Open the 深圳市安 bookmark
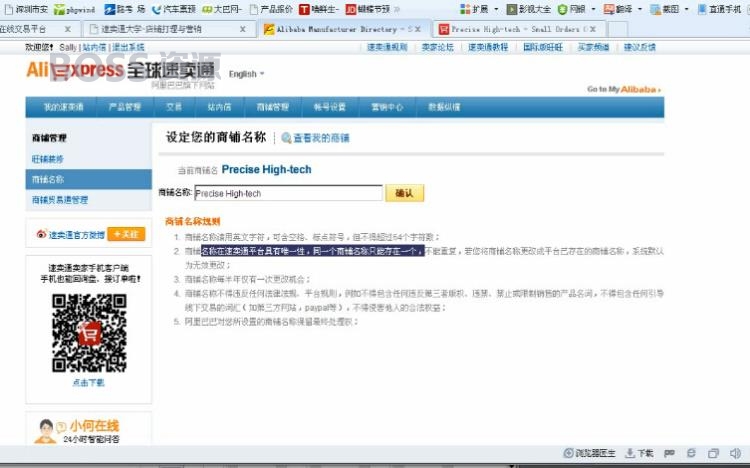Image resolution: width=750 pixels, height=468 pixels. coord(26,9)
